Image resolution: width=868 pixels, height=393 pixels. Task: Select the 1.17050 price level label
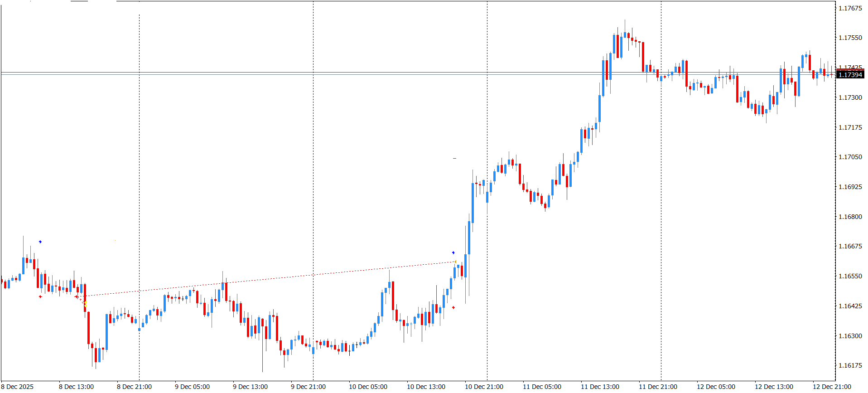[x=850, y=157]
